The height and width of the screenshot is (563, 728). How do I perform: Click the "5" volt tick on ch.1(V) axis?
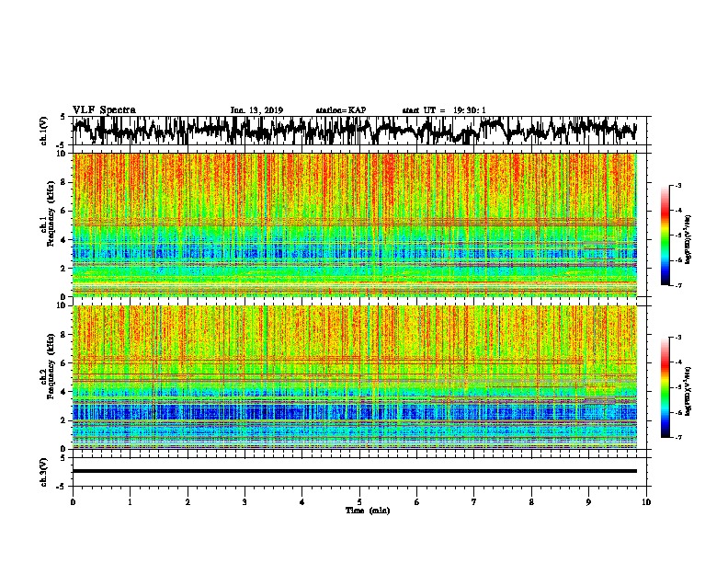[x=63, y=117]
